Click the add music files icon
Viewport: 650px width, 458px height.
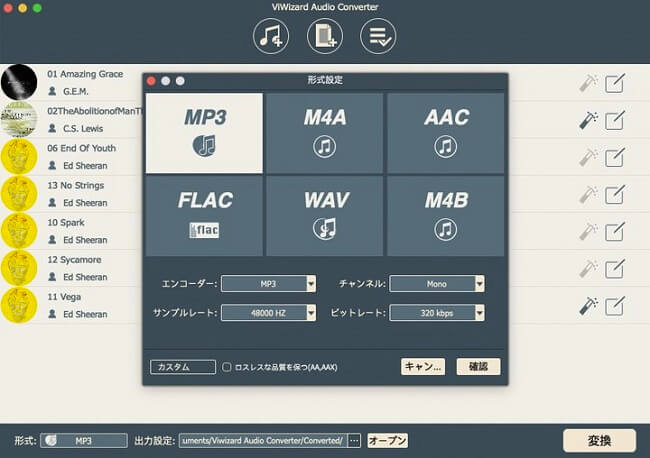pyautogui.click(x=271, y=36)
